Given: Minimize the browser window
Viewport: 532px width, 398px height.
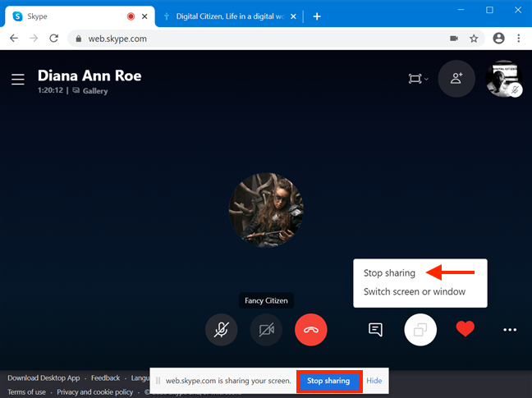Looking at the screenshot, I should pos(461,10).
